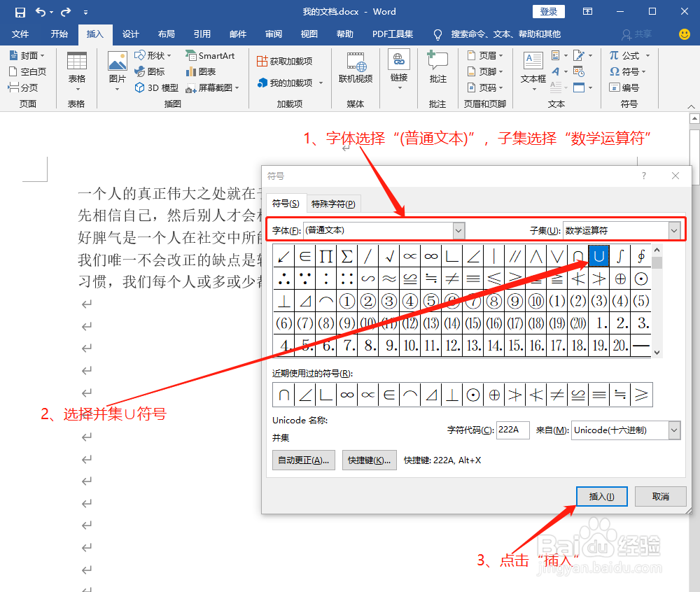The image size is (700, 592).
Task: Open the 特殊字符(P) dialog tab
Action: coord(333,204)
